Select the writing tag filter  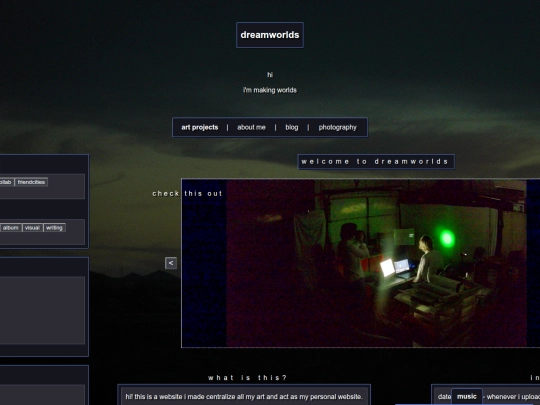(x=54, y=228)
